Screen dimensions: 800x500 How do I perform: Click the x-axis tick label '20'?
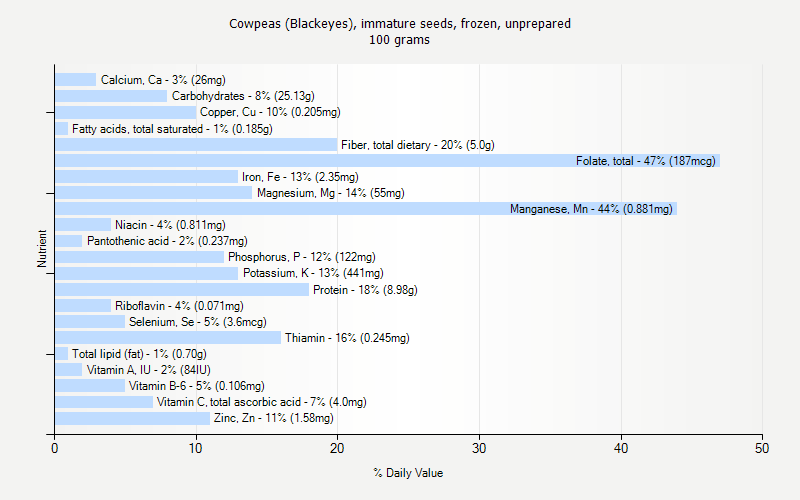coord(337,448)
